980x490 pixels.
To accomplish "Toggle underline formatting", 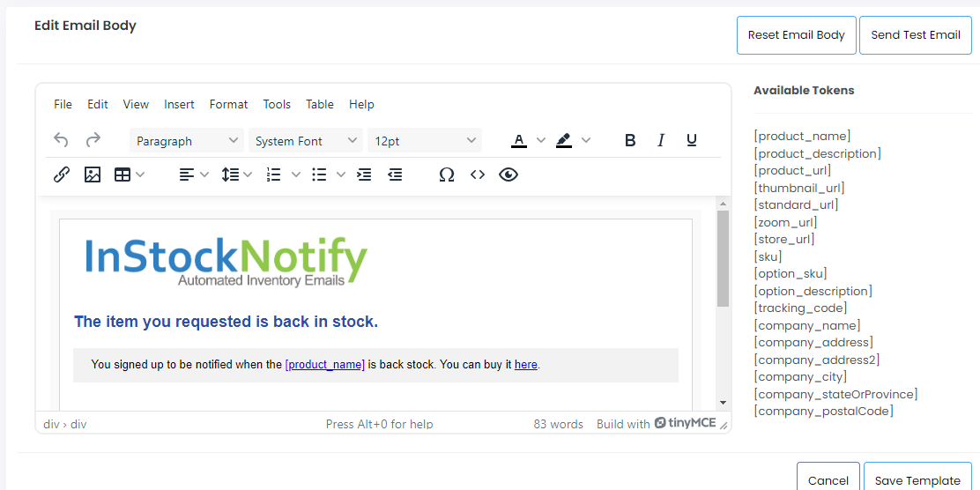I will (691, 140).
